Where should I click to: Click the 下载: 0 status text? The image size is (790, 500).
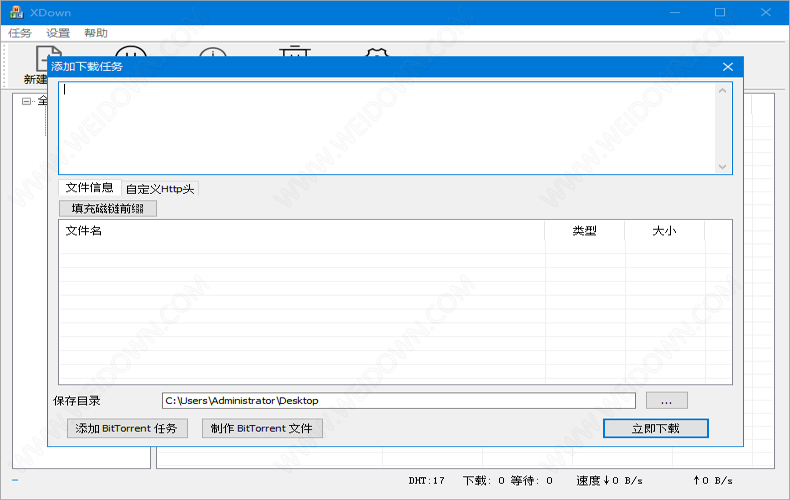[484, 481]
